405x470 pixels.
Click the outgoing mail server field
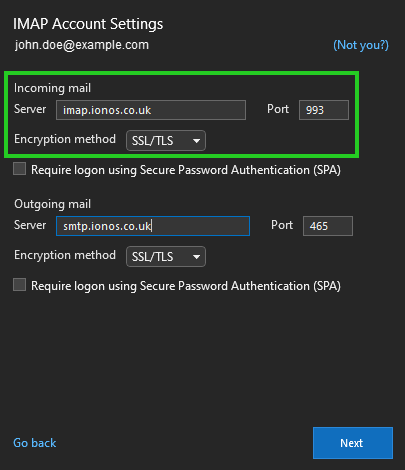click(x=153, y=226)
